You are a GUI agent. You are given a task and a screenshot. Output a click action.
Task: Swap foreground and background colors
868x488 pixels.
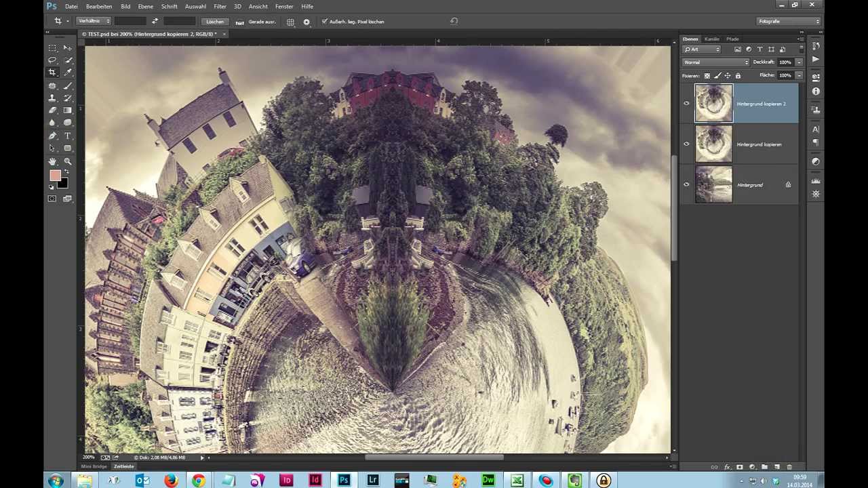click(66, 172)
